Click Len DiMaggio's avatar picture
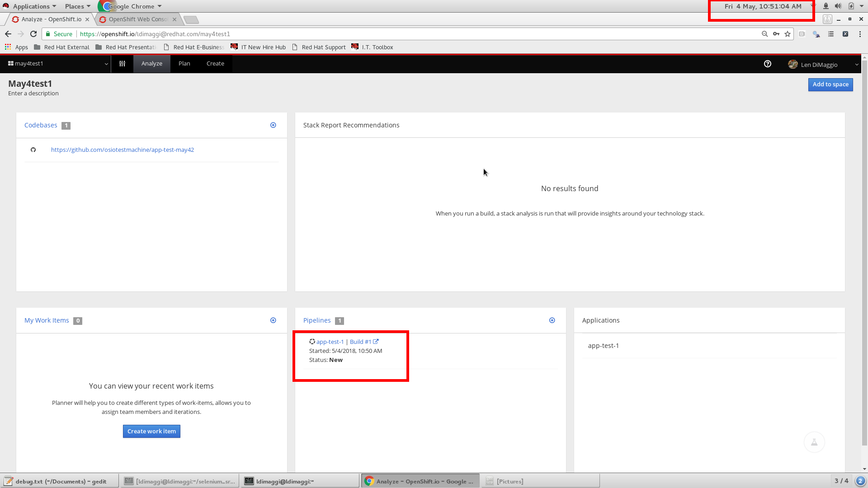Viewport: 868px width, 488px height. tap(793, 64)
